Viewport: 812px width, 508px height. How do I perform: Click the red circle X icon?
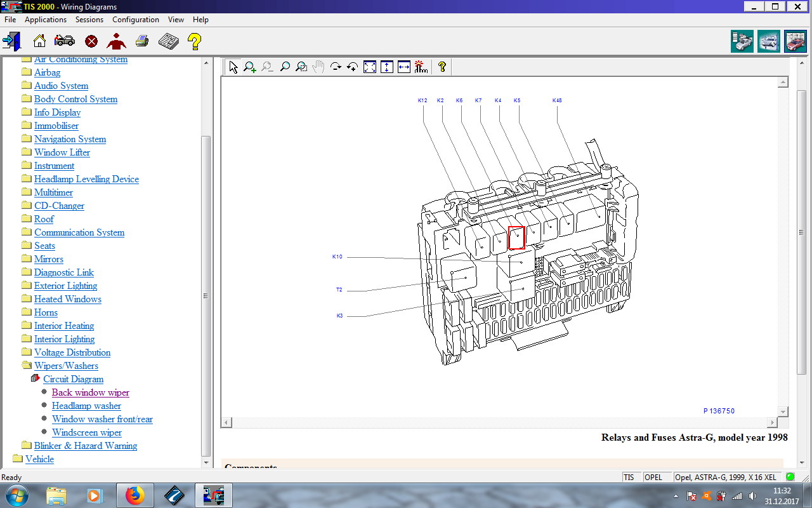click(91, 41)
